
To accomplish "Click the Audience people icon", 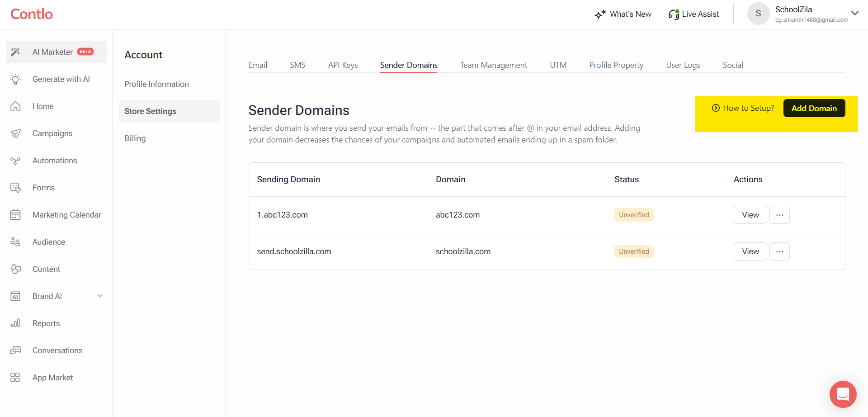I will click(15, 242).
